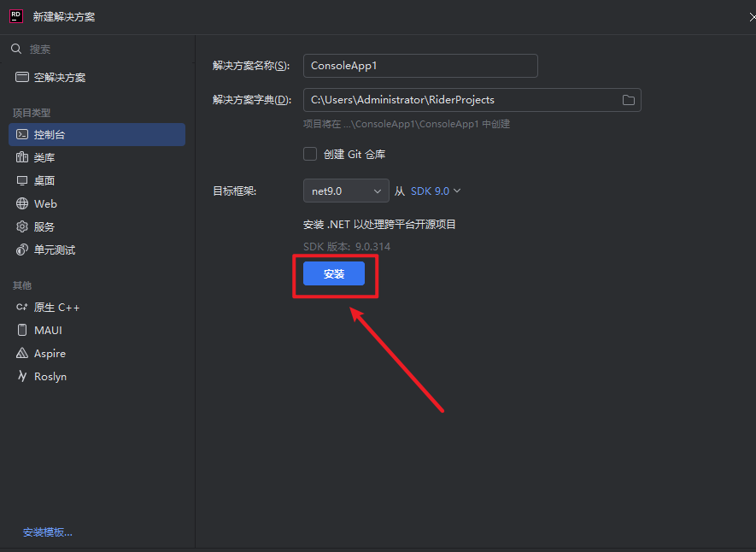Image resolution: width=756 pixels, height=552 pixels.
Task: Browse for solution directory folder icon
Action: pyautogui.click(x=628, y=100)
